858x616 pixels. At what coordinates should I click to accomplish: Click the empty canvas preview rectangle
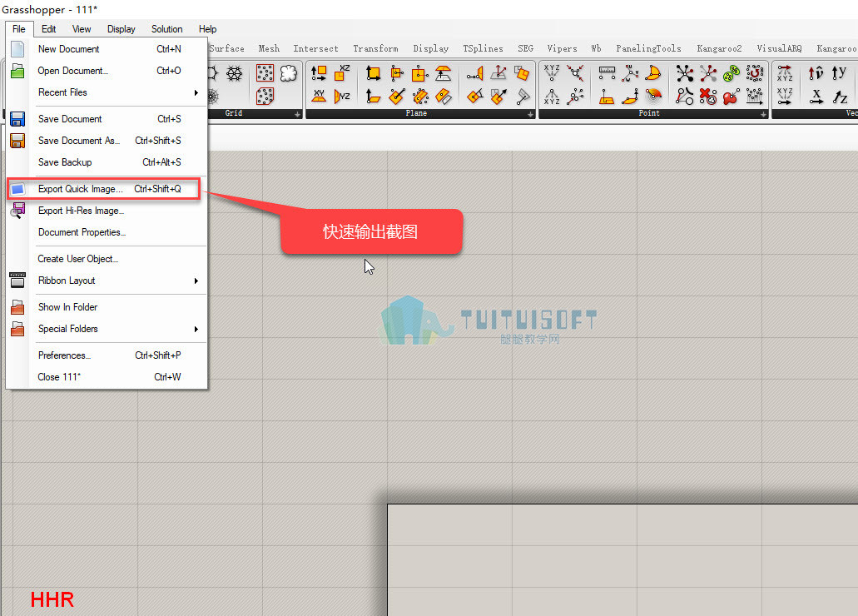pos(622,559)
